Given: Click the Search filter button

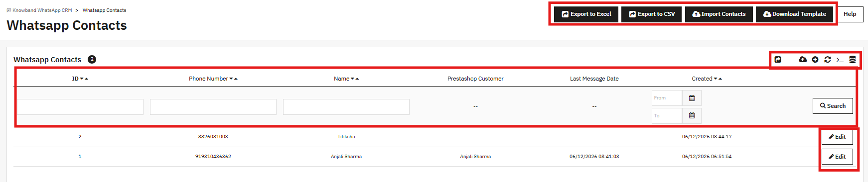Looking at the screenshot, I should [833, 106].
